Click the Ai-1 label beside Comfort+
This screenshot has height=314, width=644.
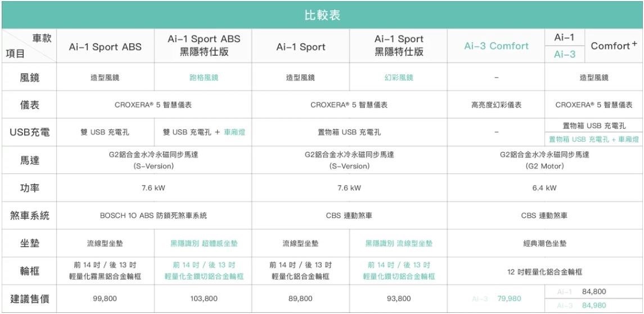pos(564,37)
